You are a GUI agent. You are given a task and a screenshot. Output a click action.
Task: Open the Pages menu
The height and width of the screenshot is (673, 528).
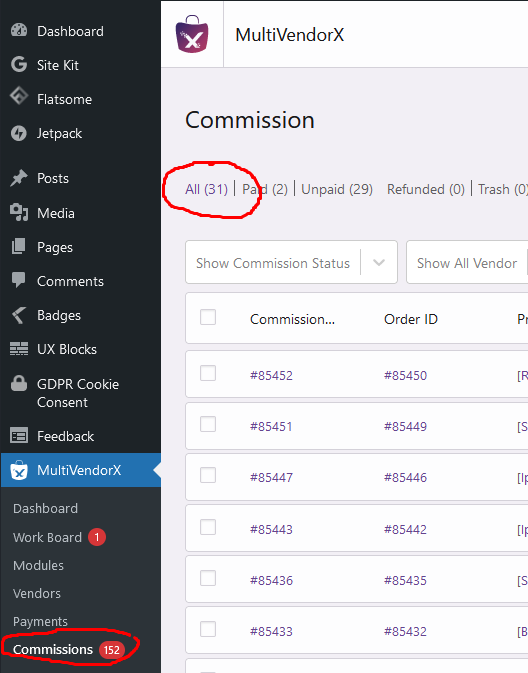point(55,248)
